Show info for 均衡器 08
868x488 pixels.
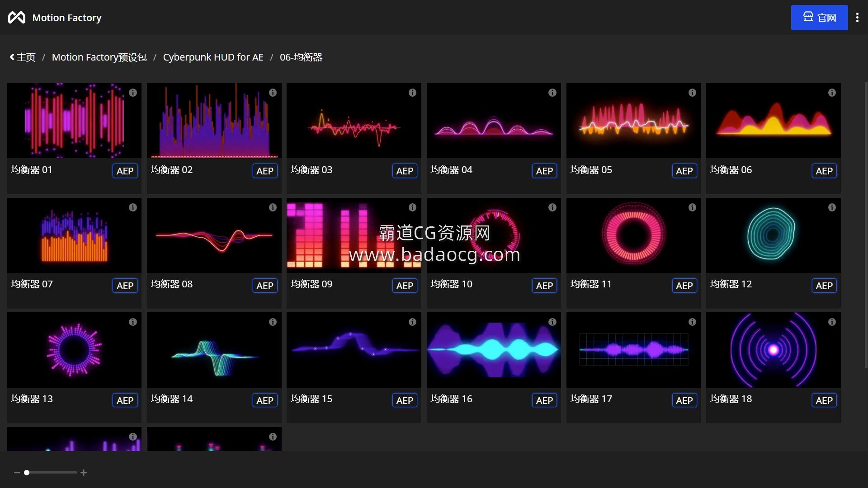273,207
